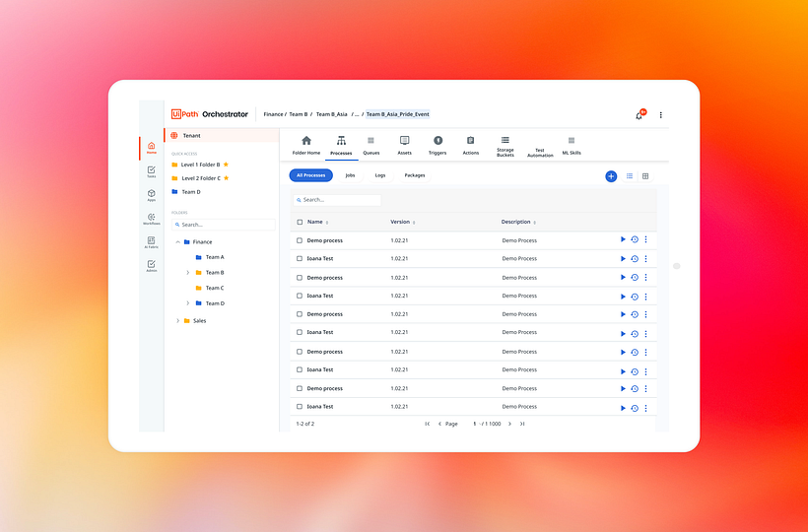Select the Team C folder
The width and height of the screenshot is (808, 532).
pos(210,288)
